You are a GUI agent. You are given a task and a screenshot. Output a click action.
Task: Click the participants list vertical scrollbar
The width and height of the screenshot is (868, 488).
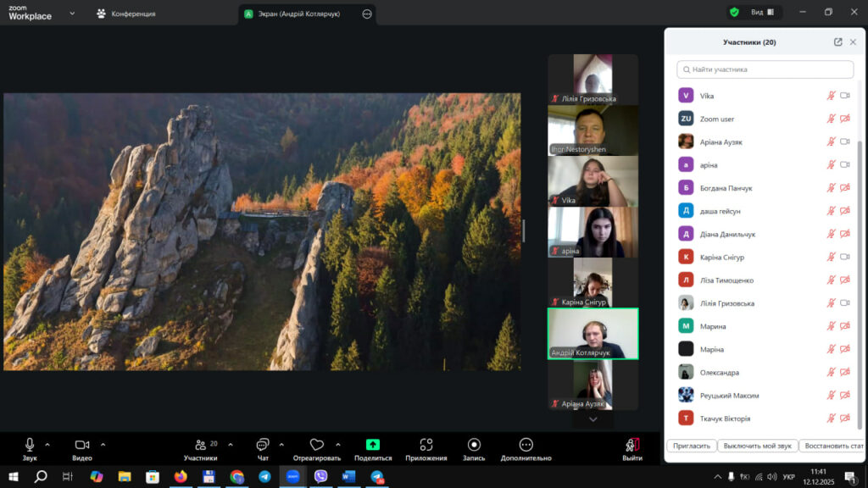pyautogui.click(x=860, y=254)
